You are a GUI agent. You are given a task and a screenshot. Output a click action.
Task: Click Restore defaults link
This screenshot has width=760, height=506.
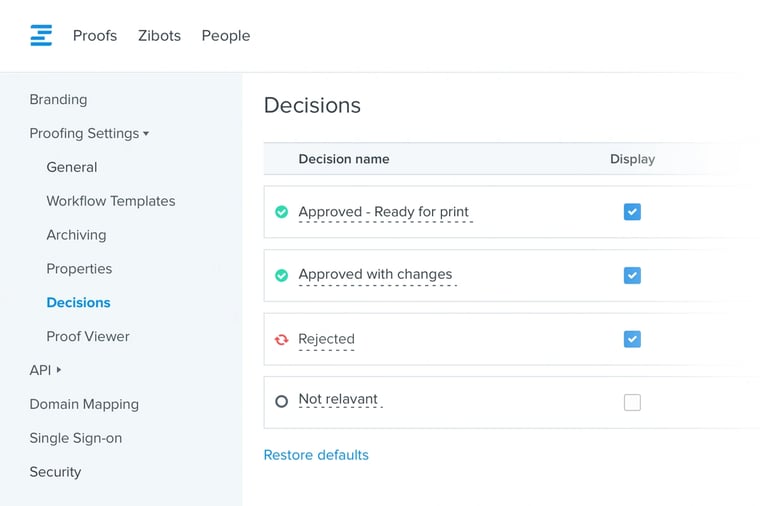point(316,455)
